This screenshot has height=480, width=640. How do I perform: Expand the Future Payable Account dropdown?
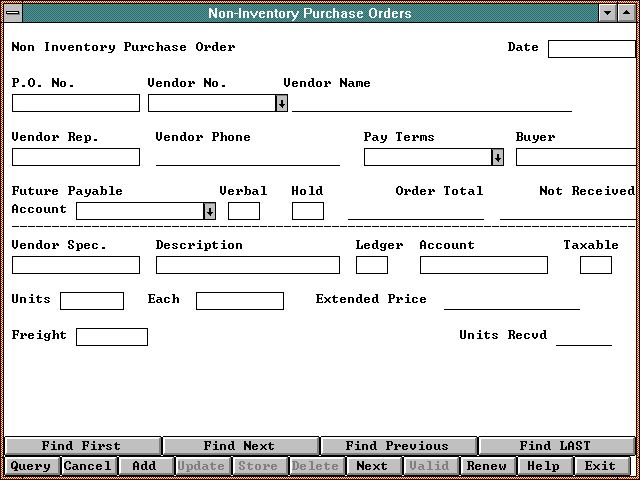pos(209,211)
